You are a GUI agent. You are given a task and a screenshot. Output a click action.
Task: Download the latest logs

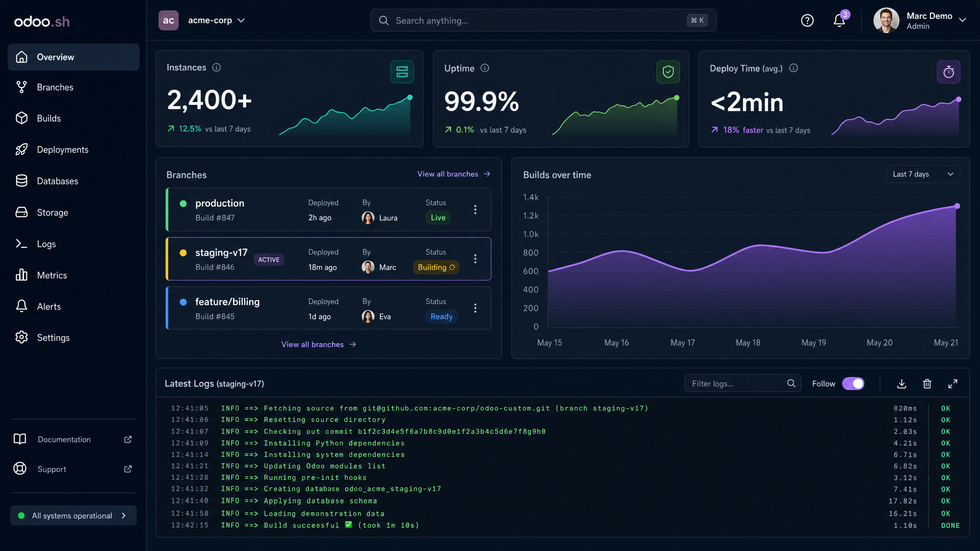902,383
